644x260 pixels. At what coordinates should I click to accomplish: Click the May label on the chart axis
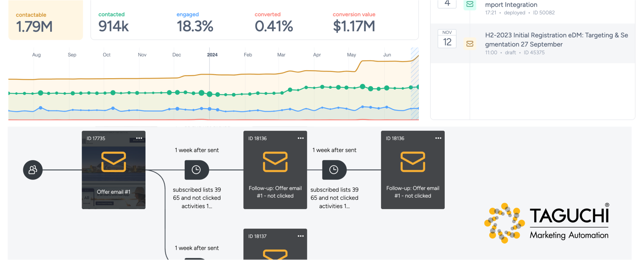[x=352, y=55]
